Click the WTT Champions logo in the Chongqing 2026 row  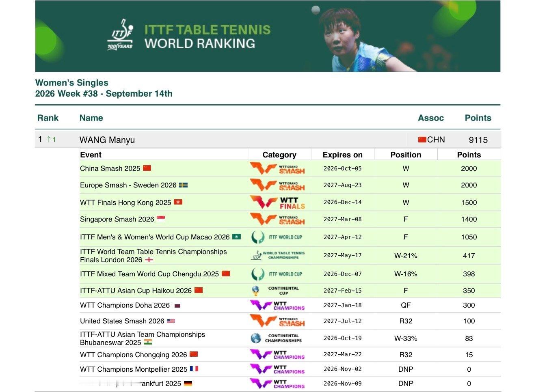(277, 354)
